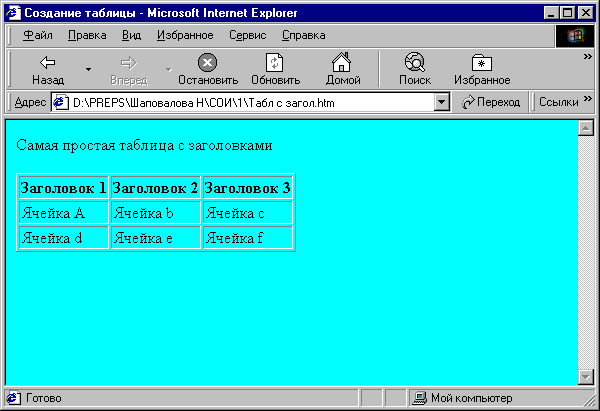Open the address bar dropdown arrow
Screen dimensions: 600x411
442,102
